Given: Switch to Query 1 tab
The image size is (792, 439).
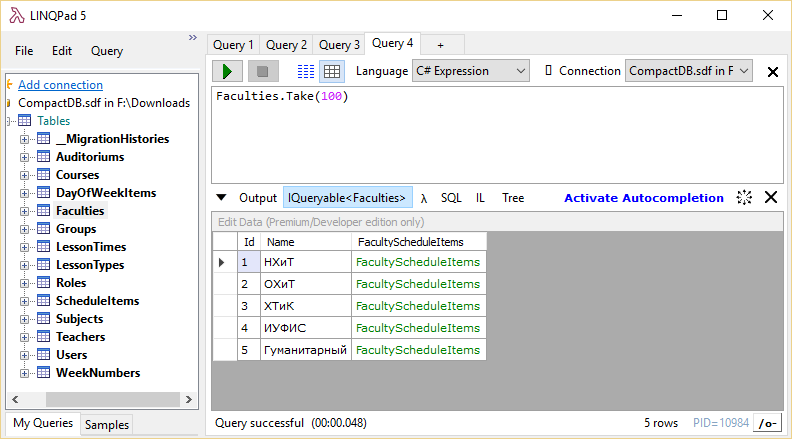Looking at the screenshot, I should tap(233, 45).
